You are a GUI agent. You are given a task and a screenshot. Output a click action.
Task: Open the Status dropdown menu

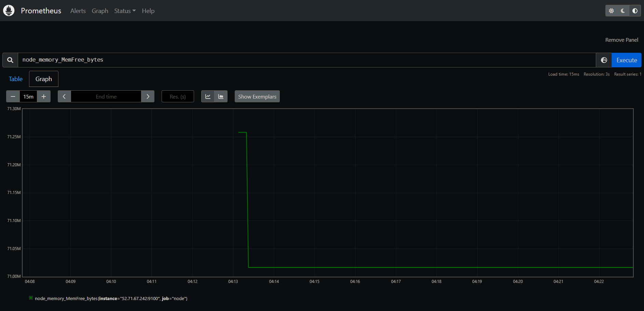pyautogui.click(x=125, y=11)
